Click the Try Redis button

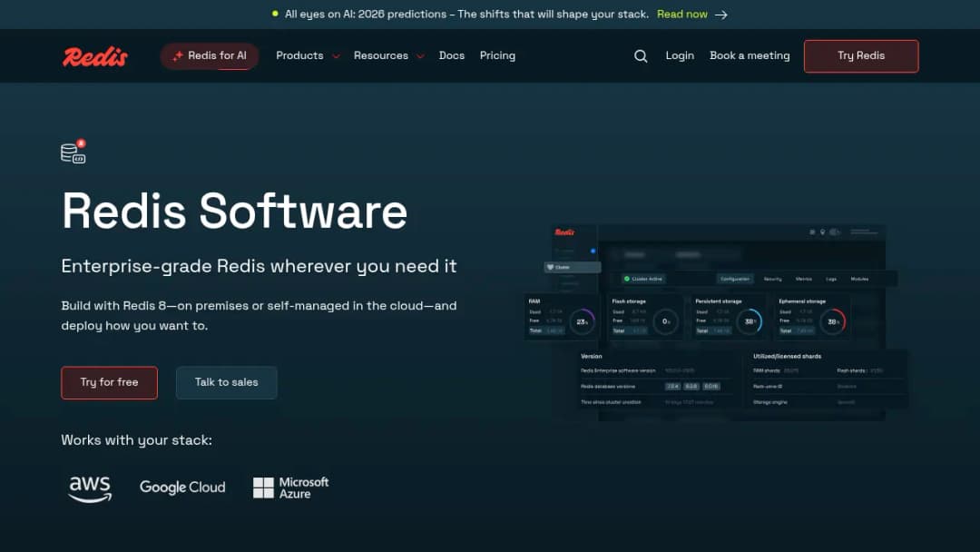point(861,56)
